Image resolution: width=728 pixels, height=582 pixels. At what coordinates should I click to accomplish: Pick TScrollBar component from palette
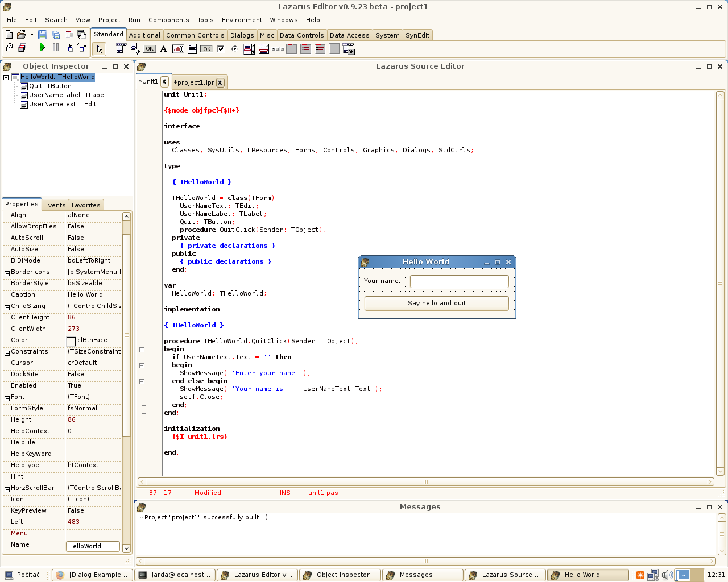(278, 49)
